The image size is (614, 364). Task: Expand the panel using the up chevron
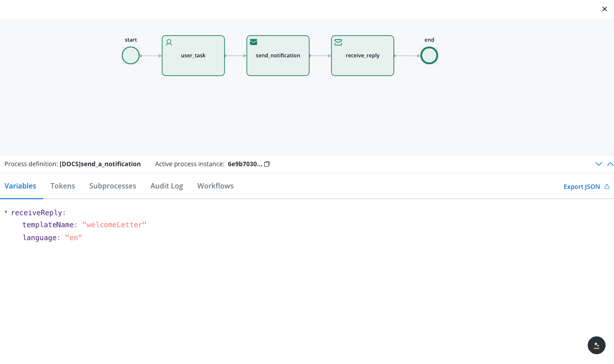(x=610, y=164)
